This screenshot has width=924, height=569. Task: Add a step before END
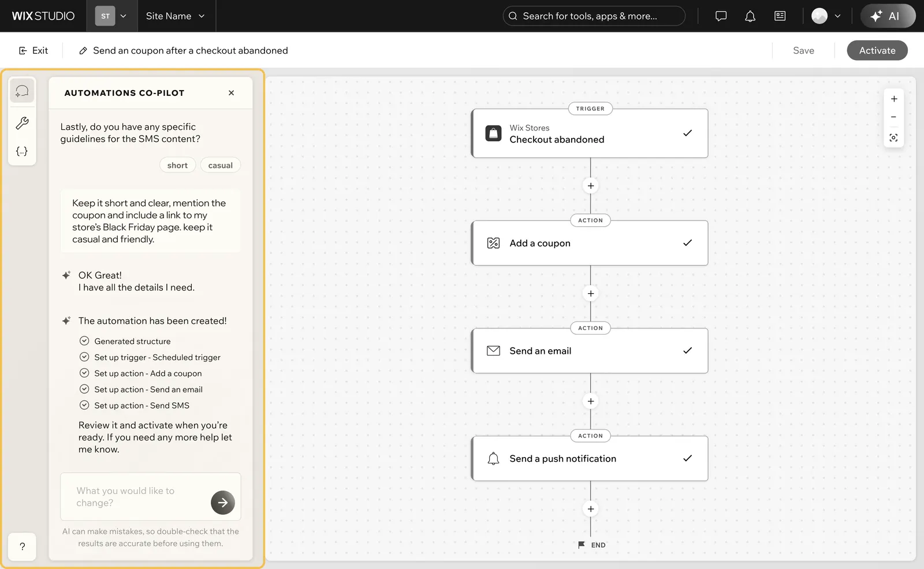tap(591, 509)
